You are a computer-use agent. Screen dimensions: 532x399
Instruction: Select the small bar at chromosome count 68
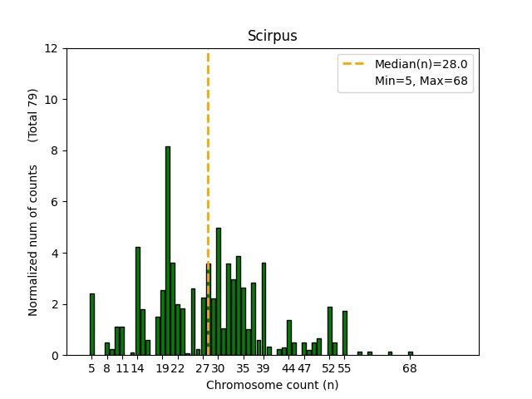pyautogui.click(x=410, y=353)
